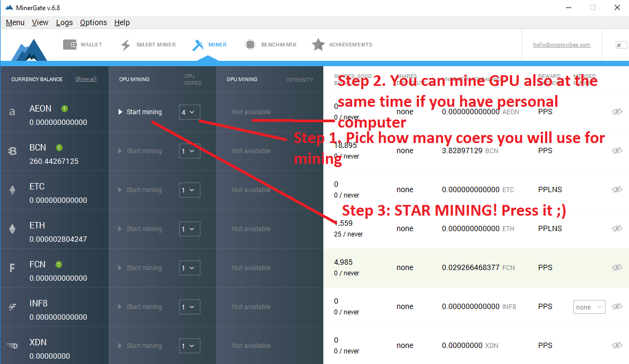Image resolution: width=629 pixels, height=364 pixels.
Task: Start mining XDN on CPU
Action: point(140,345)
